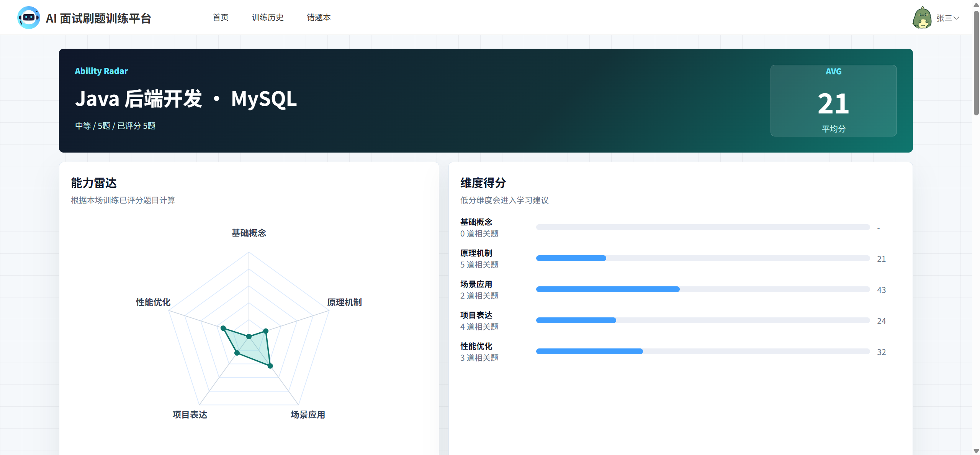980x455 pixels.
Task: Click the radar point on 性能优化 axis
Action: 223,328
